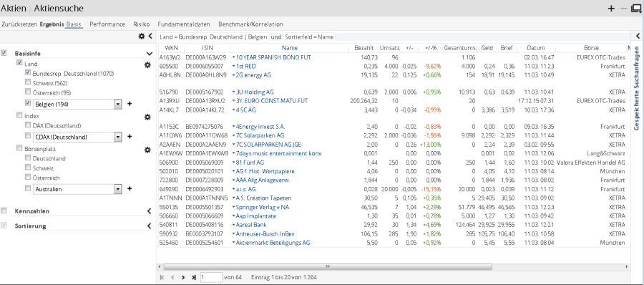Image resolution: width=644 pixels, height=285 pixels.
Task: Open the Aktienmarkt Beteiligungs AG link
Action: pyautogui.click(x=273, y=243)
